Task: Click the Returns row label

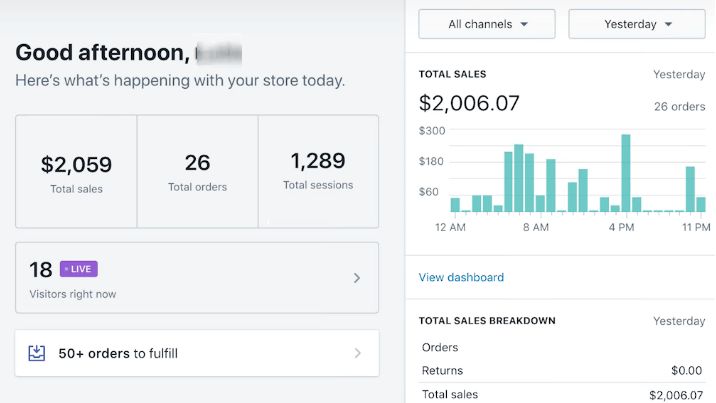Action: tap(442, 370)
